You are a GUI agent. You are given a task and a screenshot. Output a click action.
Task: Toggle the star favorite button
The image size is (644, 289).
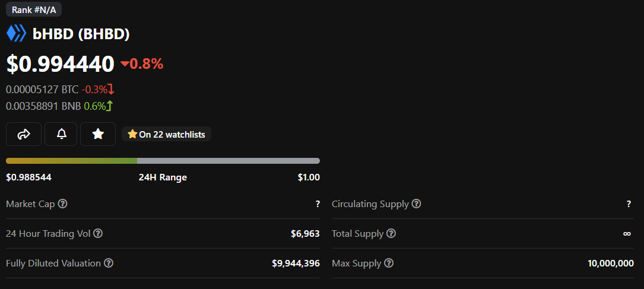pyautogui.click(x=98, y=134)
